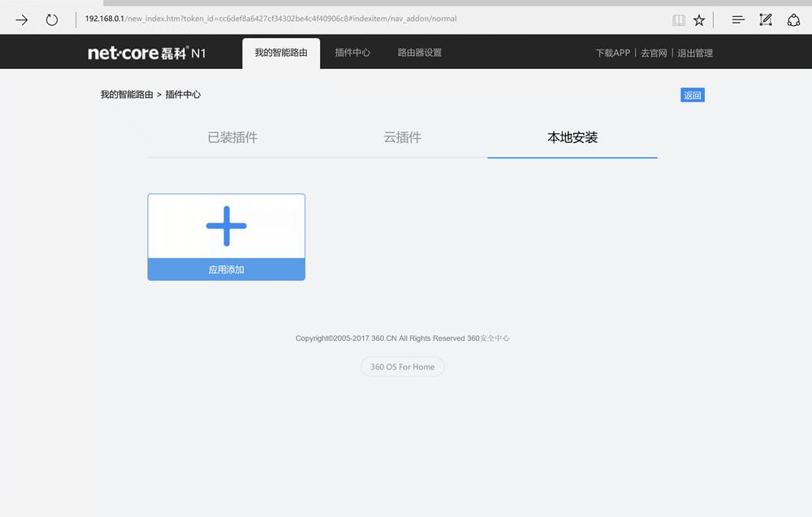Switch to the 已装插件 tab
Viewport: 812px width, 517px height.
pos(233,137)
